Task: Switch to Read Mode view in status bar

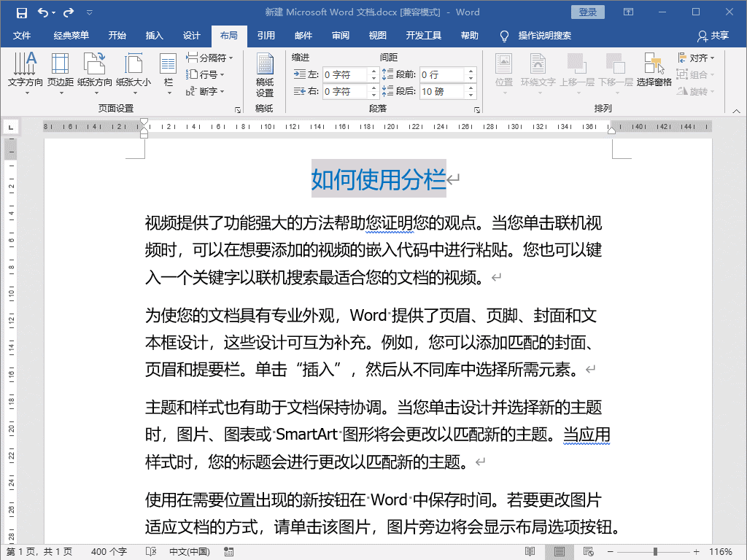Action: [x=530, y=551]
